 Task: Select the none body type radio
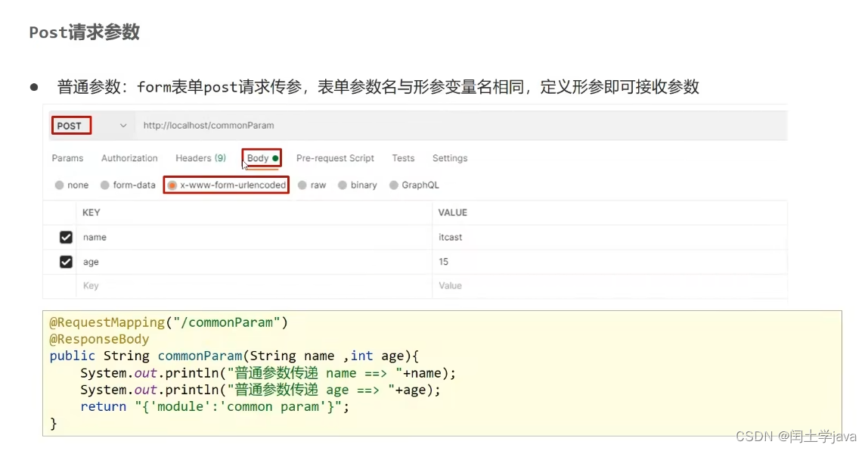(x=59, y=185)
